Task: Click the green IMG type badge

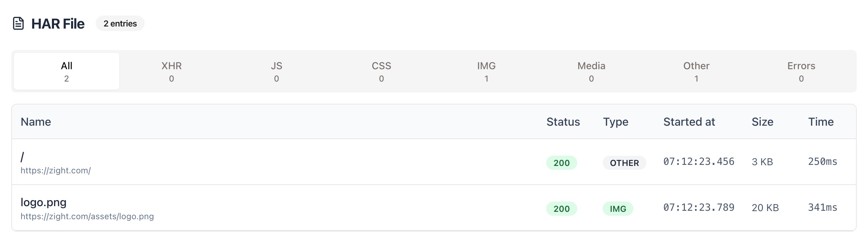Action: point(618,209)
